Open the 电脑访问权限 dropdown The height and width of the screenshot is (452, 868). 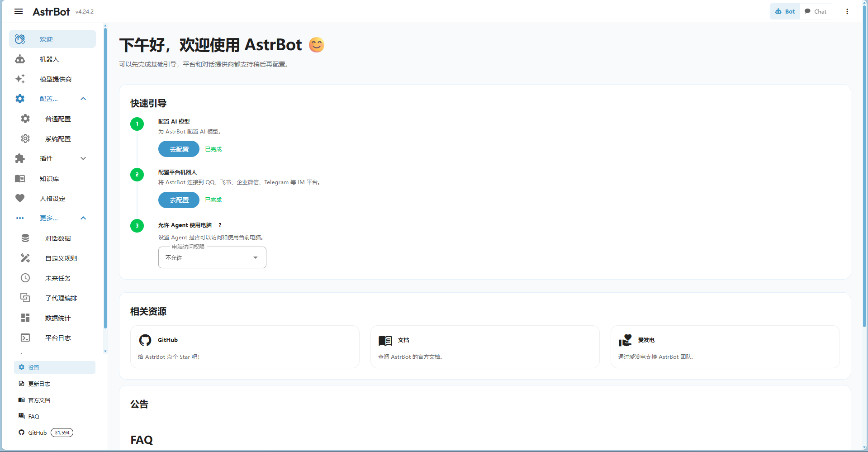[212, 257]
